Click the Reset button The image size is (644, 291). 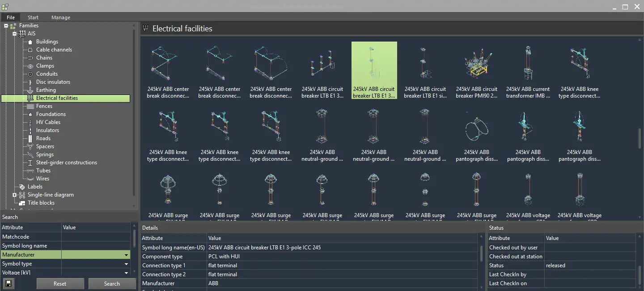click(60, 283)
